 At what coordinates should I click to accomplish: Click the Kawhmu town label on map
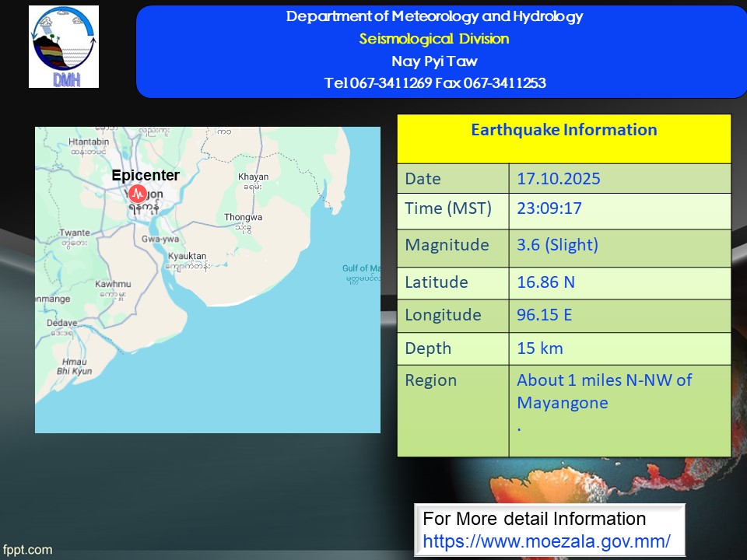point(112,285)
